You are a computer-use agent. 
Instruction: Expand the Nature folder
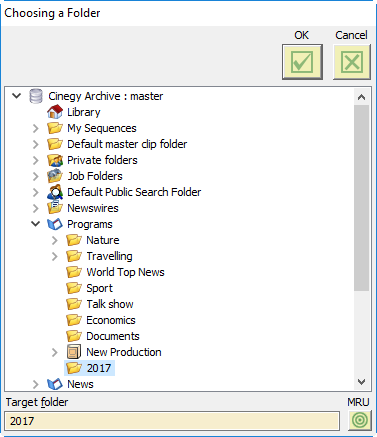click(x=55, y=240)
